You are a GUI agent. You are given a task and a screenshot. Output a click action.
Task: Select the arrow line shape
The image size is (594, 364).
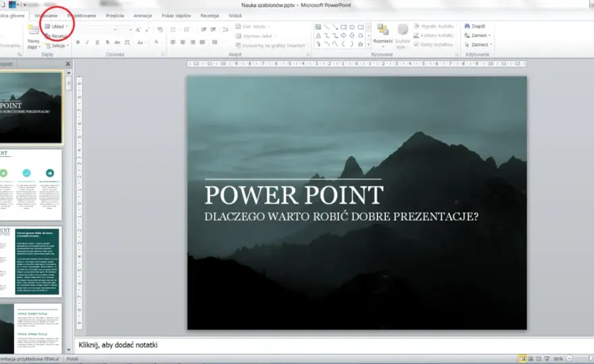pyautogui.click(x=335, y=27)
